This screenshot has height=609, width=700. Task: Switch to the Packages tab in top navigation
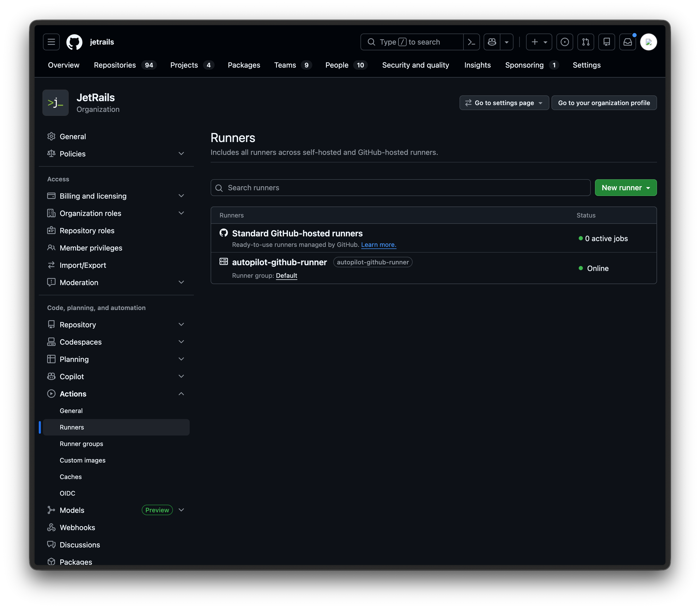coord(244,65)
